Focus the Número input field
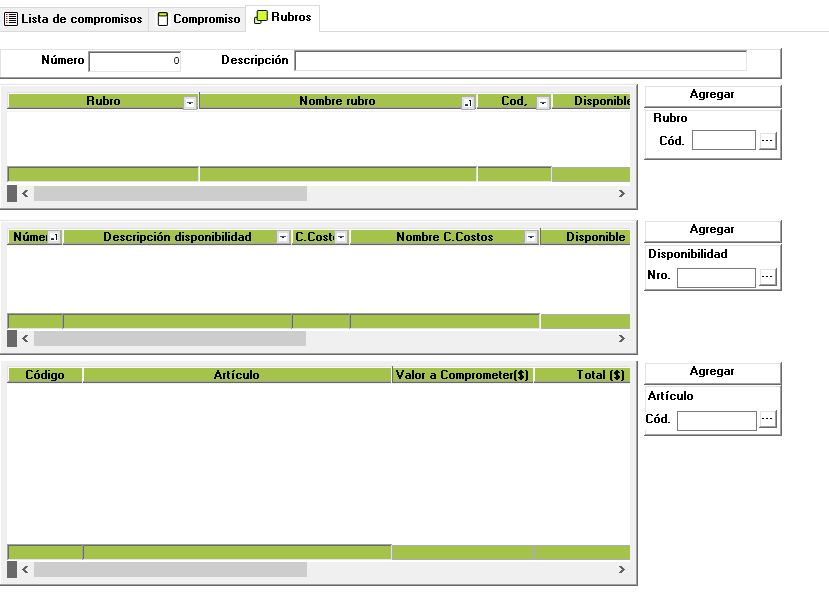The image size is (829, 593). pos(135,61)
